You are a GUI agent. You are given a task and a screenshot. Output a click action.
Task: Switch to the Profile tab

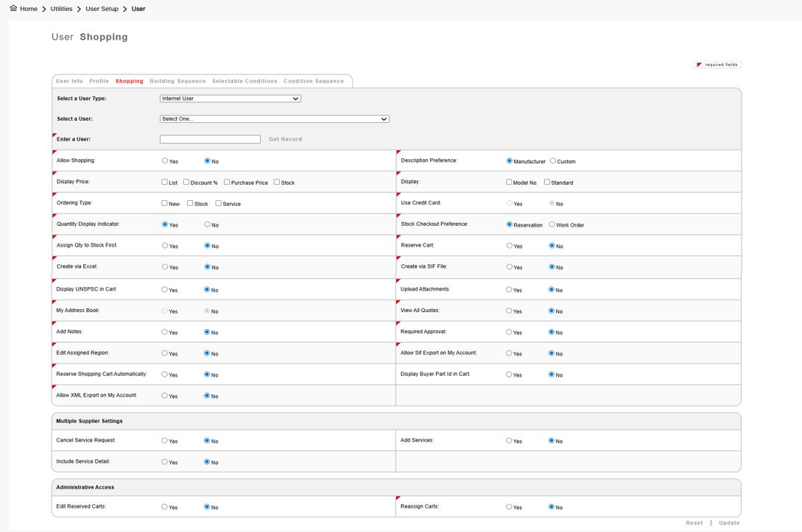(99, 81)
